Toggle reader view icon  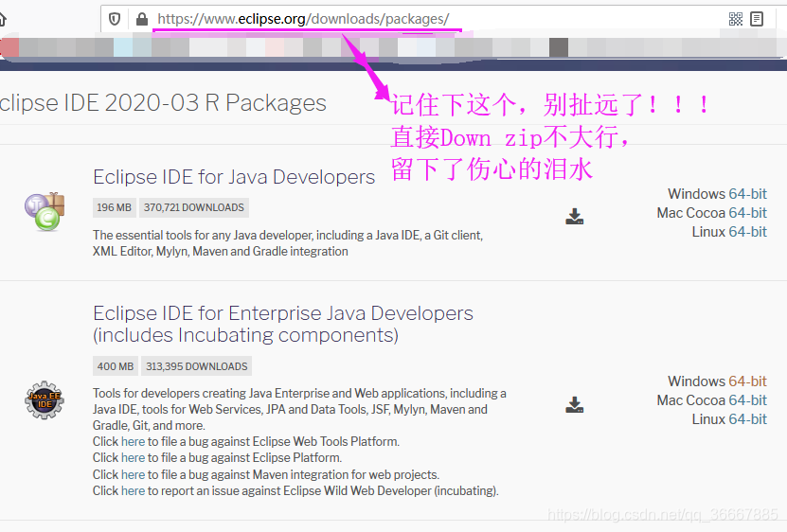pos(757,19)
